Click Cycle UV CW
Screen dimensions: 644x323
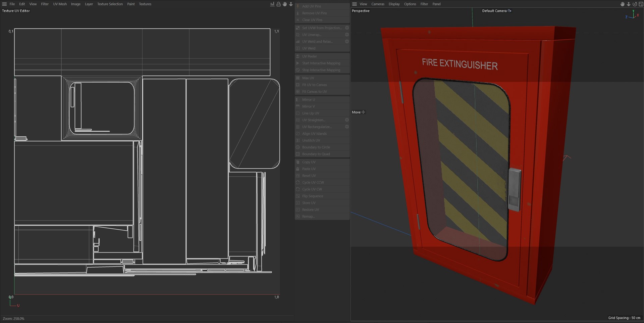point(322,189)
